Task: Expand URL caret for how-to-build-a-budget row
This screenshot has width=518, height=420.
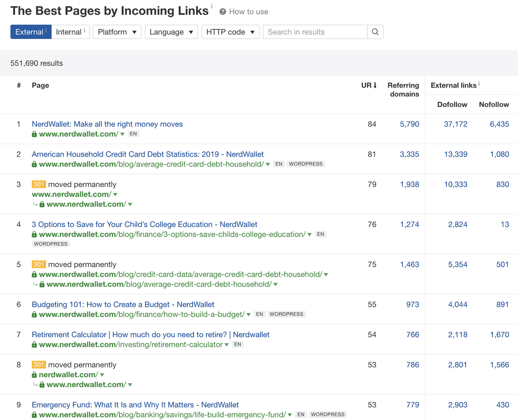Action: tap(249, 315)
